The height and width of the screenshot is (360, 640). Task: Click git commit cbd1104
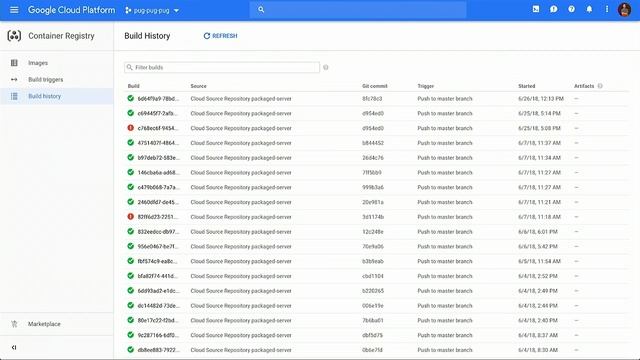point(373,276)
